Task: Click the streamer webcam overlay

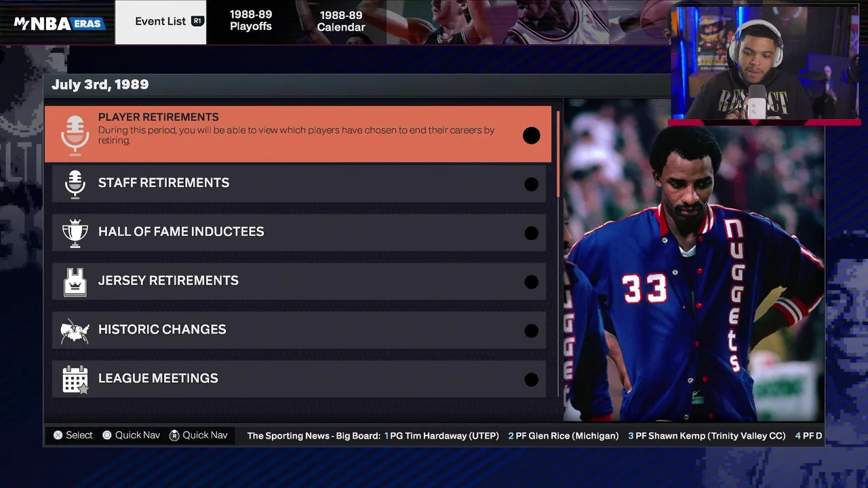Action: point(765,64)
